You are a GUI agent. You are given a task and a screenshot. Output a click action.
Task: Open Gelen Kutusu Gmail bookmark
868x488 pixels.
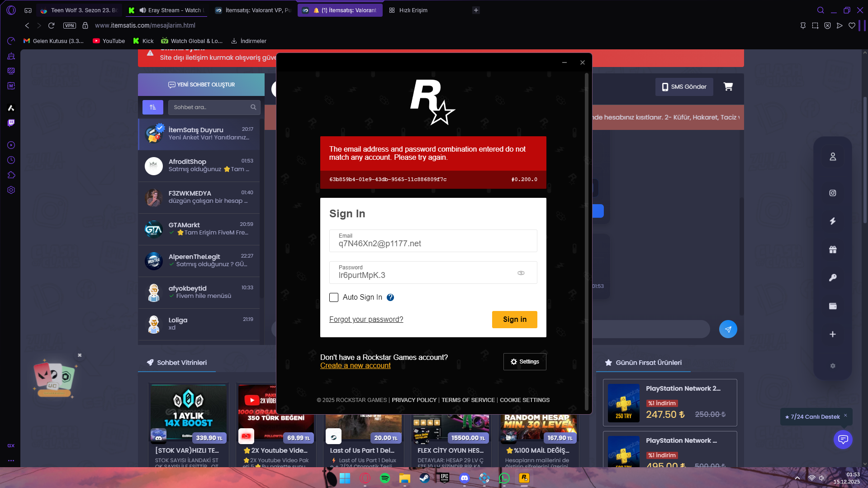point(53,41)
